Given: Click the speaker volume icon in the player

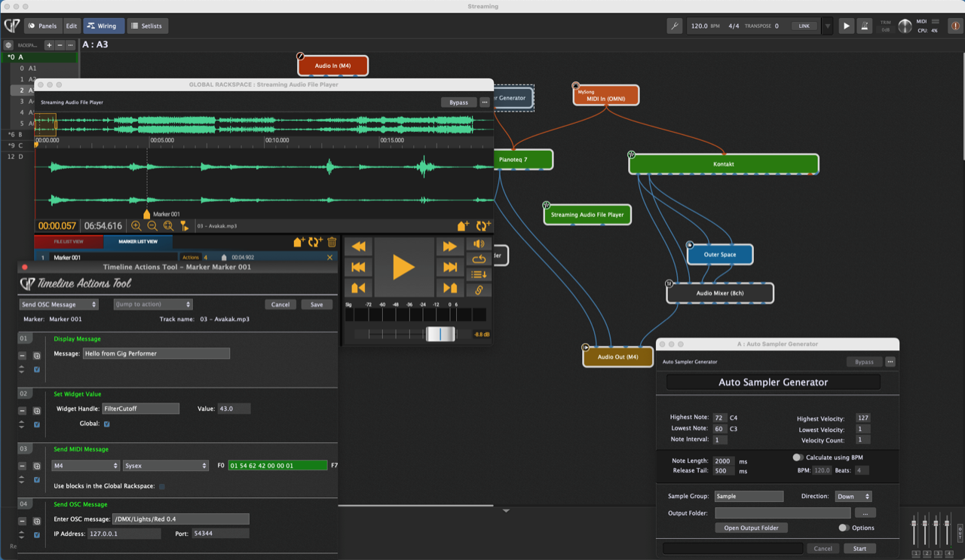Looking at the screenshot, I should click(478, 244).
